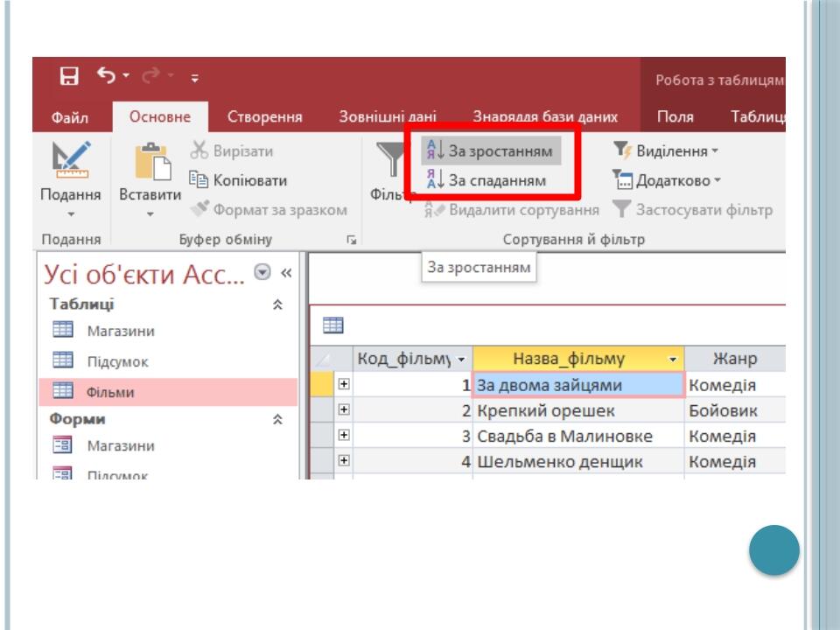The image size is (840, 630).
Task: Click the Фільтр funnel icon
Action: (x=390, y=159)
